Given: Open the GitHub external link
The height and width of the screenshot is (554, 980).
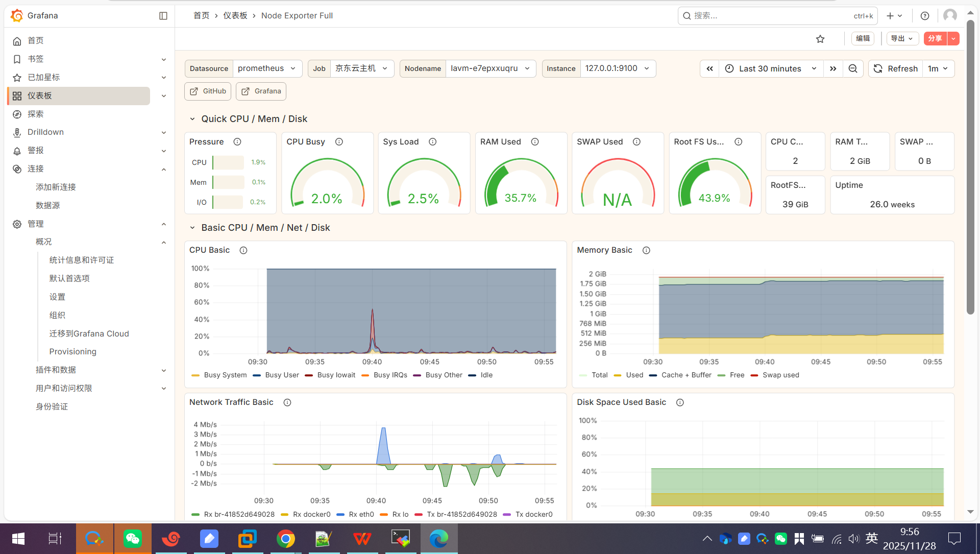Looking at the screenshot, I should pyautogui.click(x=208, y=91).
